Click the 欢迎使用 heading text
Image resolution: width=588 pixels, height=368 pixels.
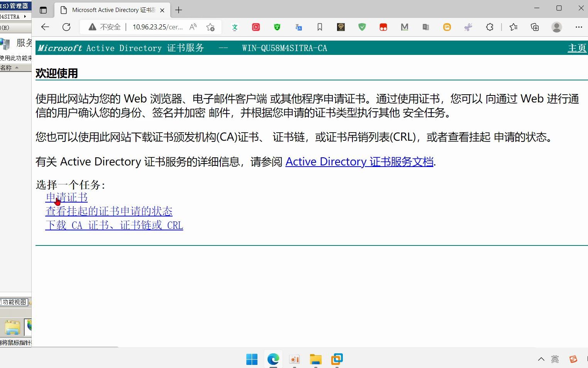click(x=57, y=73)
